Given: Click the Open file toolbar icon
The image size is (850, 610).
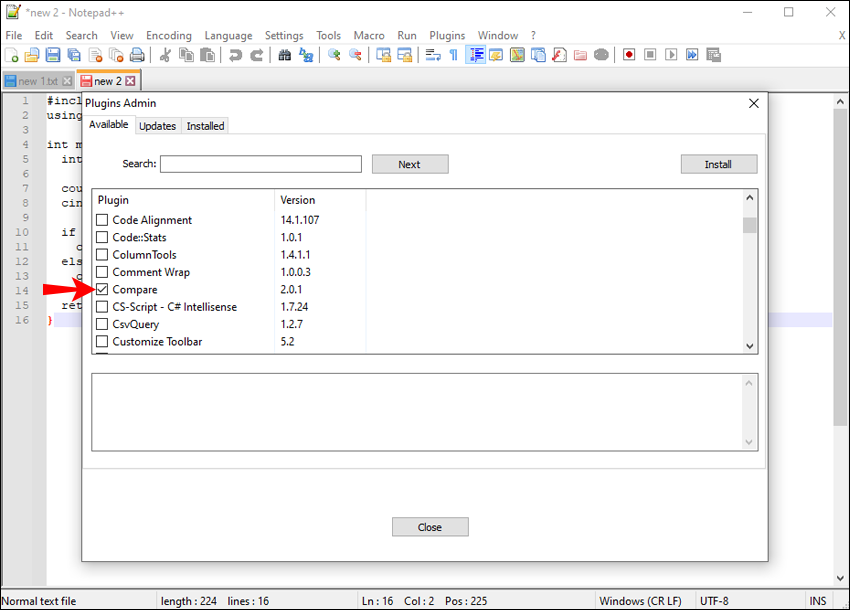Looking at the screenshot, I should (x=32, y=55).
